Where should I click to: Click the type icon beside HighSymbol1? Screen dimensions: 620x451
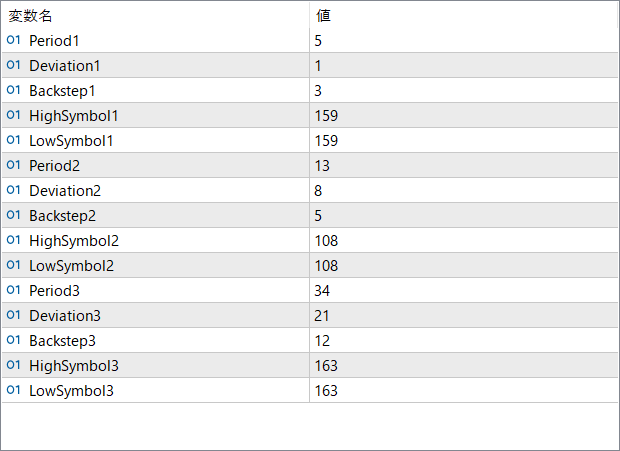coord(13,115)
